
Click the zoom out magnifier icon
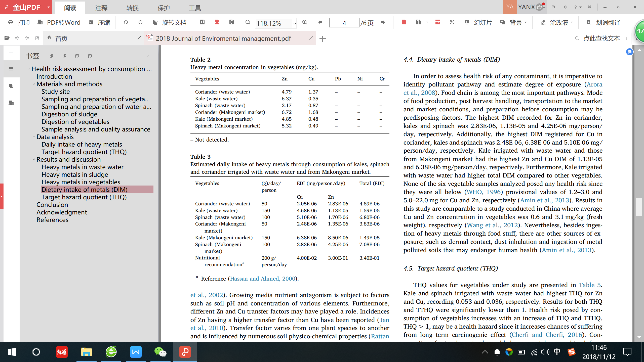pyautogui.click(x=248, y=23)
